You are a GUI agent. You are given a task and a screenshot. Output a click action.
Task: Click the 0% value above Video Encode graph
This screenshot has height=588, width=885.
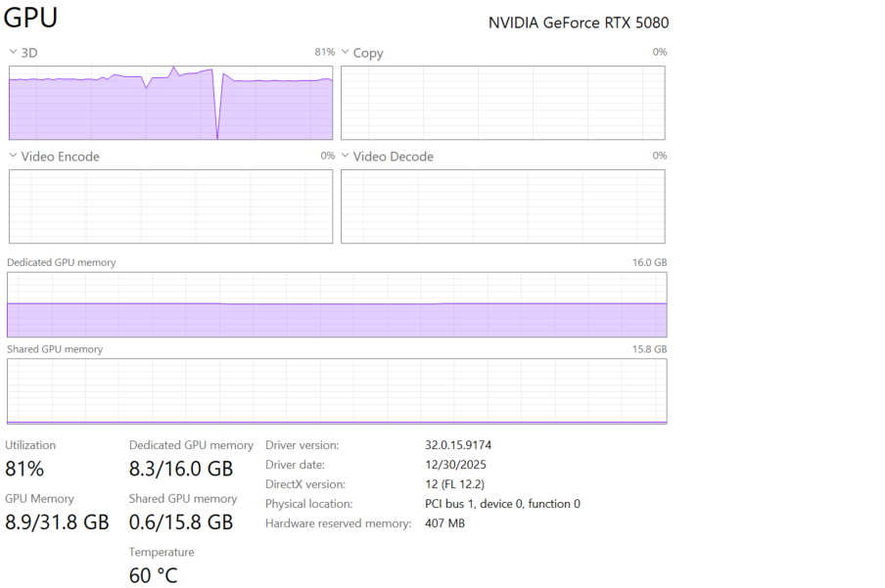pos(328,156)
